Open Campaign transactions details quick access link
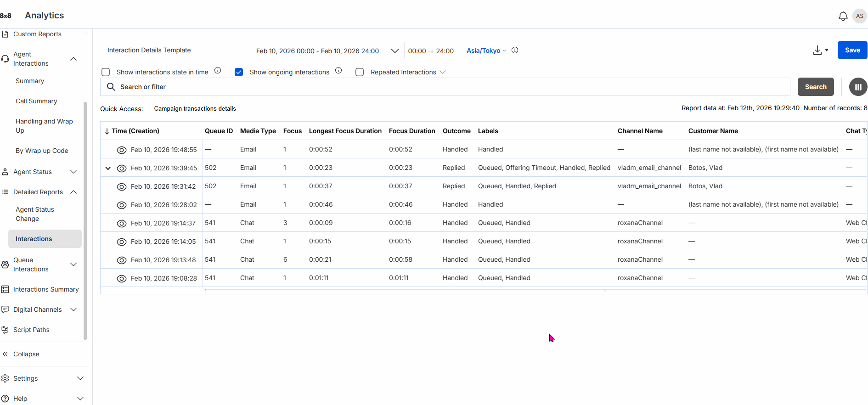The height and width of the screenshot is (405, 868). coord(195,109)
